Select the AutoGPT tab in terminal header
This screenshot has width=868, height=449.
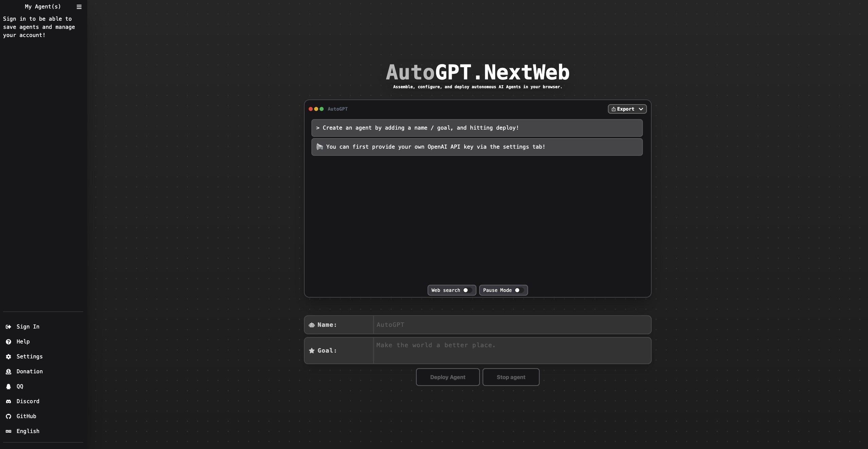338,109
